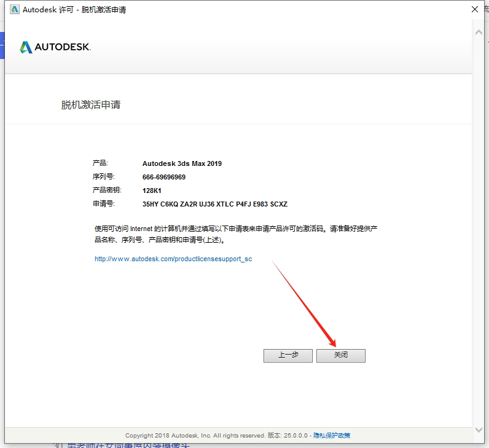The image size is (489, 448).
Task: Select the product key 128K1 text
Action: coord(152,191)
